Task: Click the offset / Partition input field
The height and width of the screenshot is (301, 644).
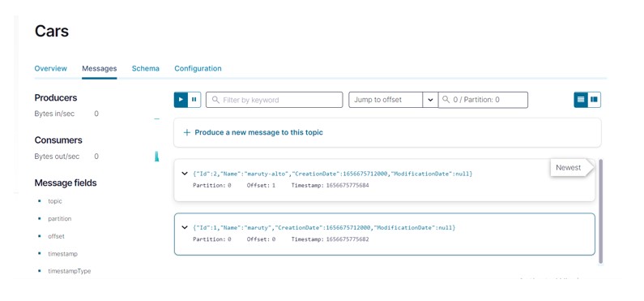Action: tap(483, 100)
